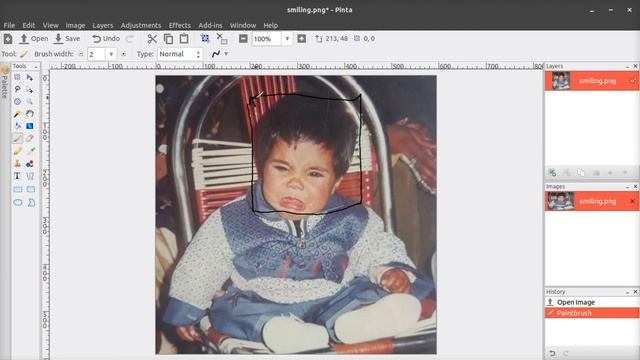Decrease brush width with minus button
Screen dimensions: 640x360
pyautogui.click(x=81, y=54)
